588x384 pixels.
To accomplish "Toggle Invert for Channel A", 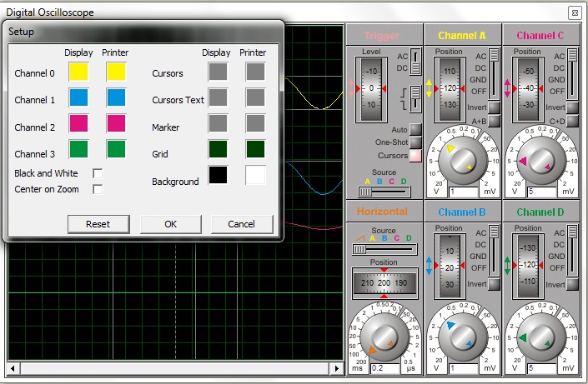I will click(x=494, y=107).
